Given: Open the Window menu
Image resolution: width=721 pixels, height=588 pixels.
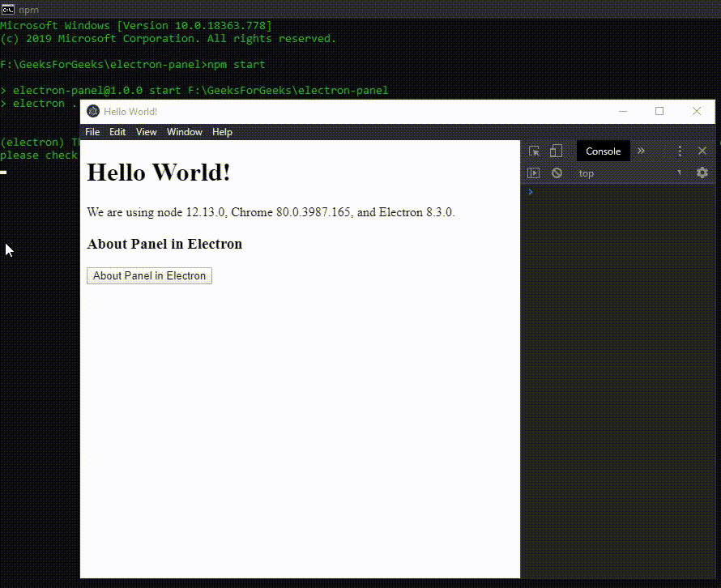Looking at the screenshot, I should pyautogui.click(x=185, y=132).
